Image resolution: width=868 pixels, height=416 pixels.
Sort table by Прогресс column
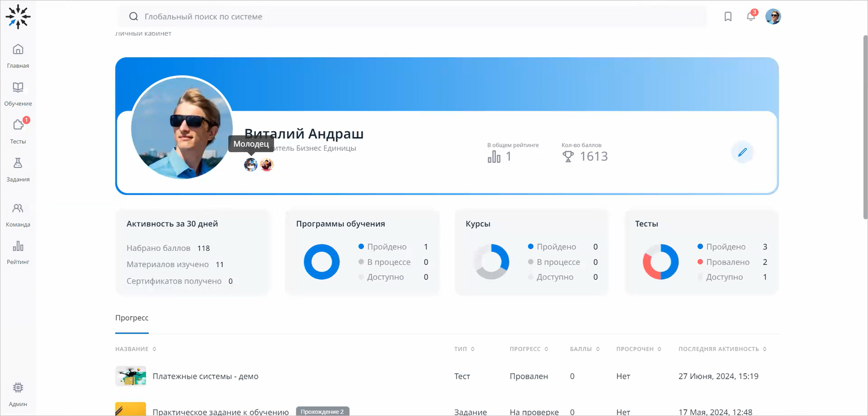tap(529, 349)
